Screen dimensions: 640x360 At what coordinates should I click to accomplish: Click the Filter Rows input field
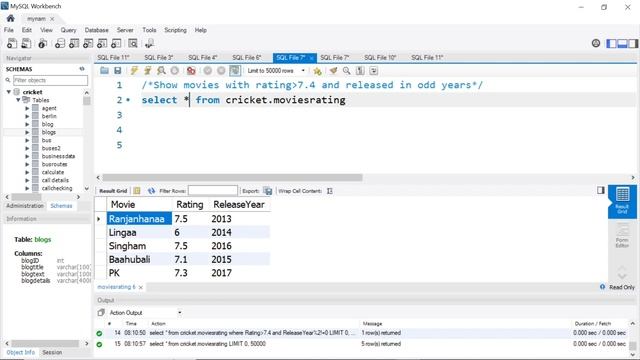(x=213, y=191)
